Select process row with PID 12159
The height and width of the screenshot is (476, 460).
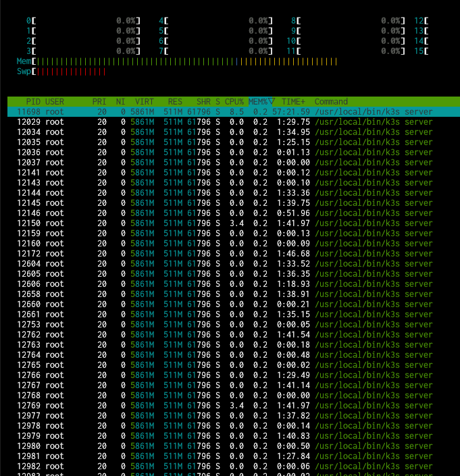tap(234, 233)
